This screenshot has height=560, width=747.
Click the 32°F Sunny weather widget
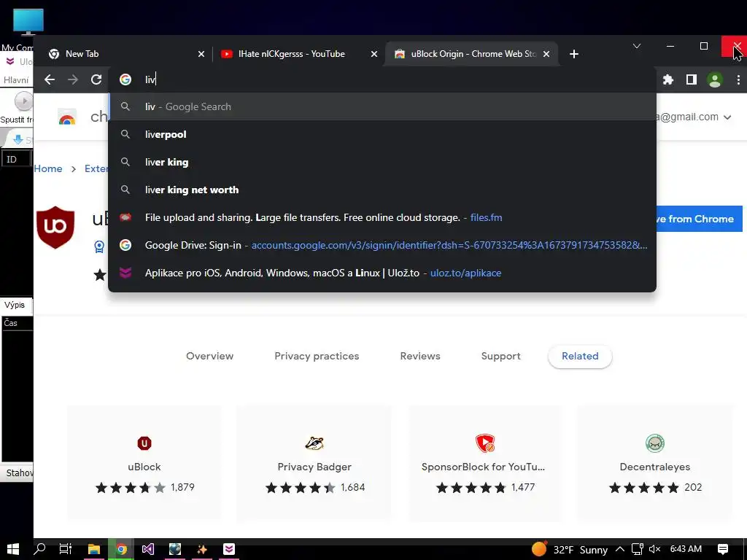[569, 550]
